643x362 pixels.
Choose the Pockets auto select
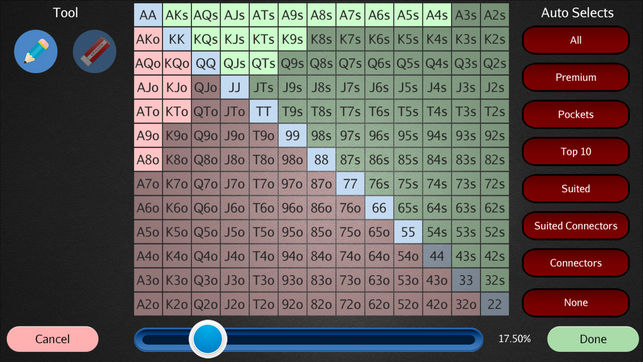[575, 114]
